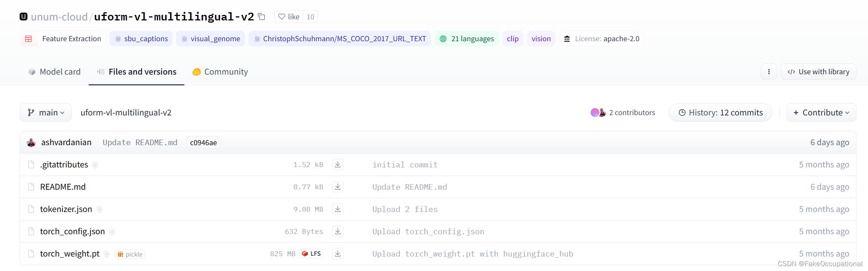Image resolution: width=868 pixels, height=271 pixels.
Task: Open ashvardanian user profile
Action: point(66,142)
